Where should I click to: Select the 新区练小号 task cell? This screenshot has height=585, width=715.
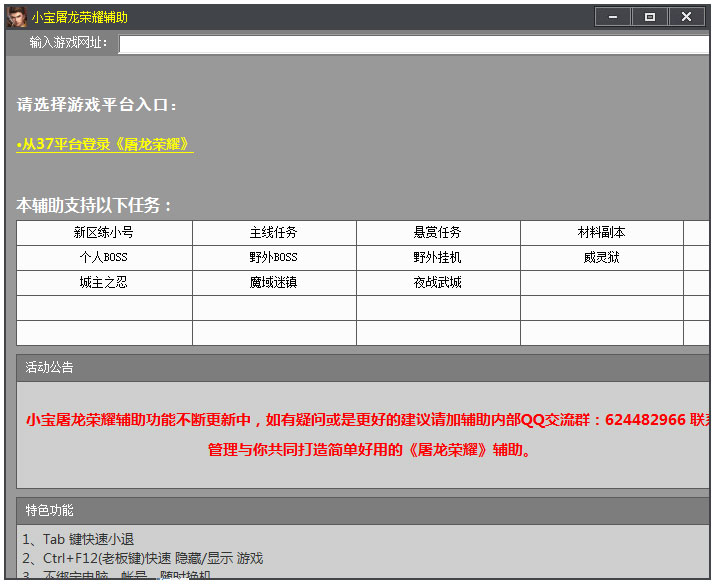click(104, 232)
